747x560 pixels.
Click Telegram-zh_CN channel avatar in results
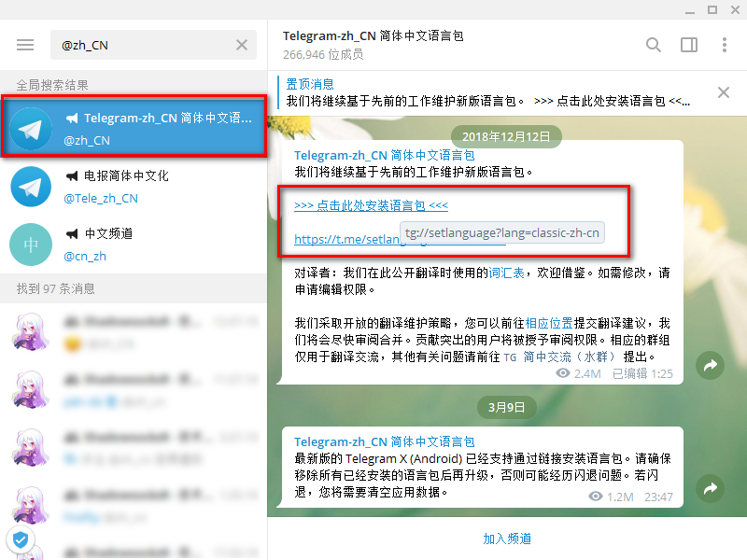[31, 129]
